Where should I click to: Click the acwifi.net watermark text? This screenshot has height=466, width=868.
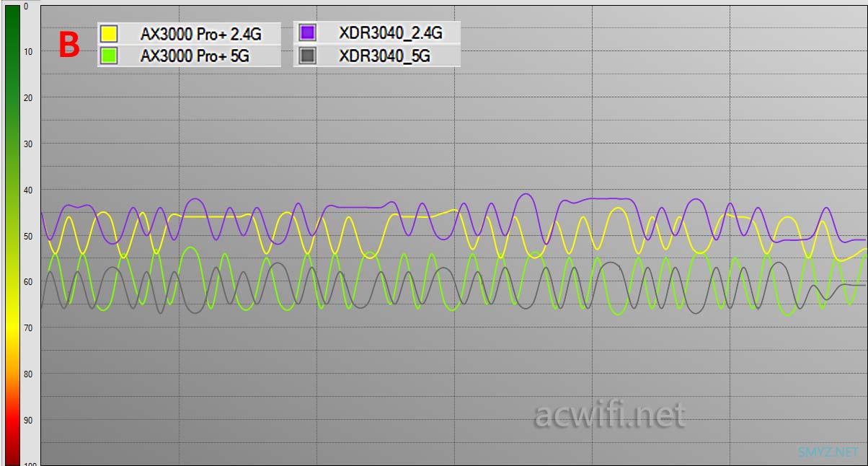pos(608,414)
